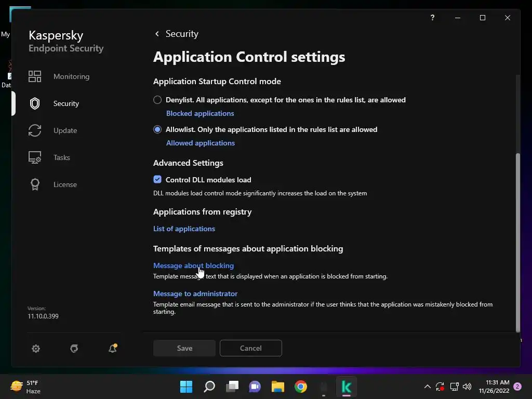The width and height of the screenshot is (532, 399).
Task: Open the Message to administrator link
Action: tap(195, 294)
